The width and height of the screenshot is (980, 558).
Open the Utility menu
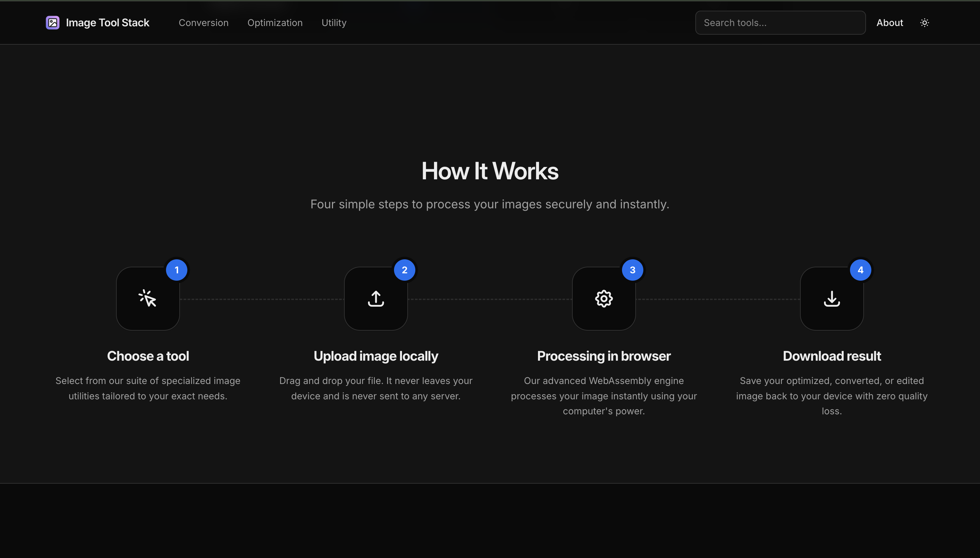coord(334,23)
